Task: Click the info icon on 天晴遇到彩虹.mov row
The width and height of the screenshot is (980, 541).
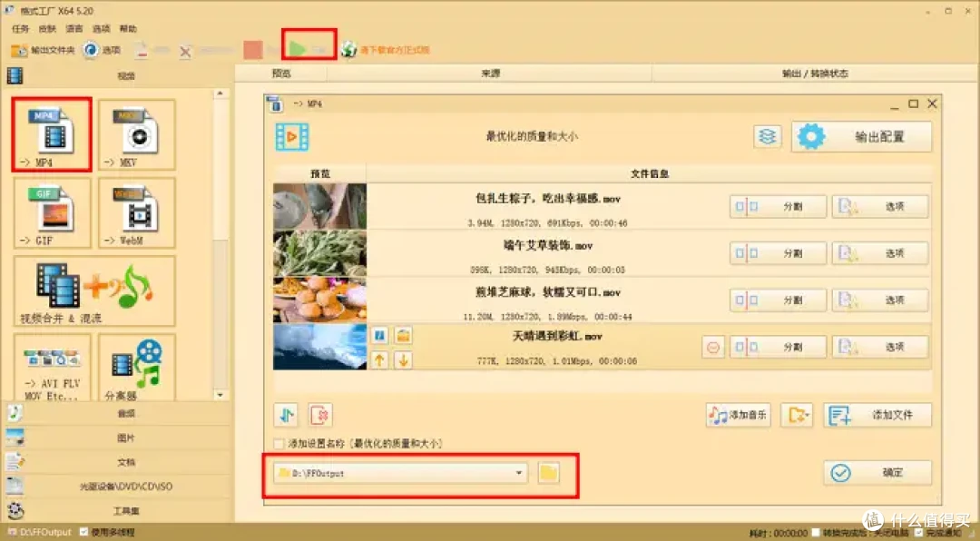Action: [x=379, y=336]
